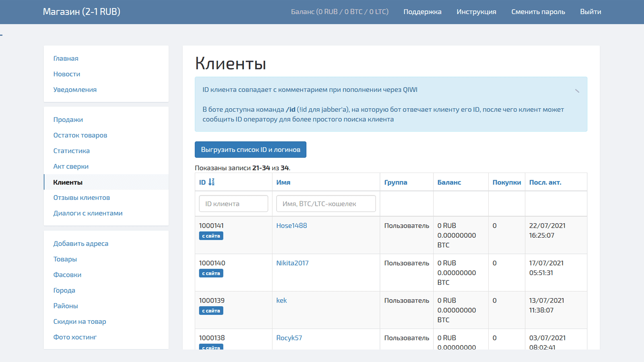Open Скидки на товар in the sidebar
This screenshot has width=644, height=362.
tap(80, 321)
